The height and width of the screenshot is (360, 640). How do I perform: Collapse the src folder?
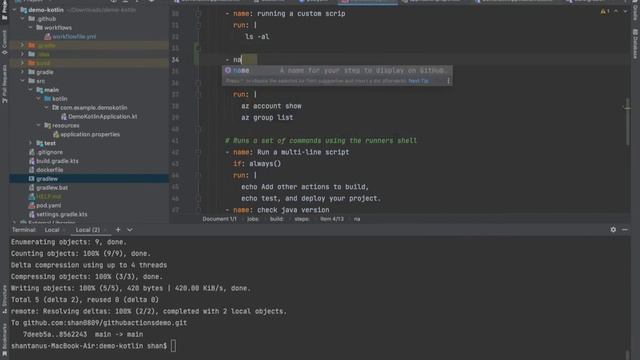click(23, 81)
